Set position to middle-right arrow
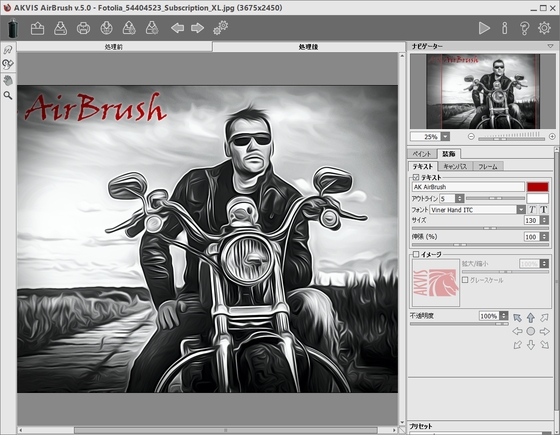 click(x=544, y=331)
